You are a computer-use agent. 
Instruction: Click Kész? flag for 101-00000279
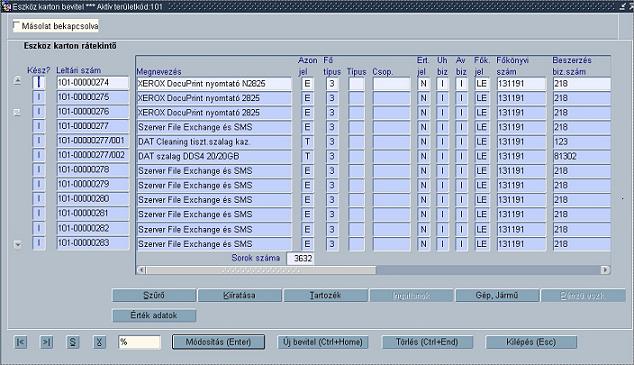click(39, 185)
